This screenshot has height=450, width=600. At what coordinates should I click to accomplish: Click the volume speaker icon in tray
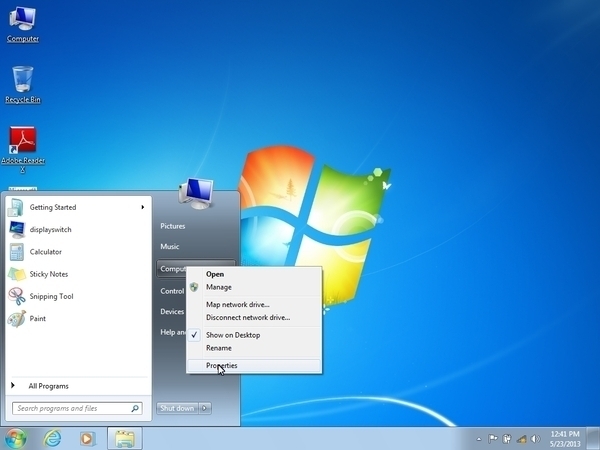click(535, 438)
